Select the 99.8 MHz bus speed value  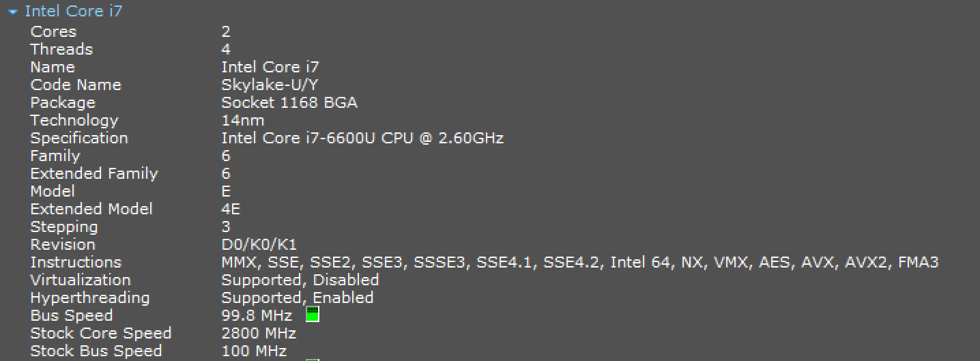257,315
